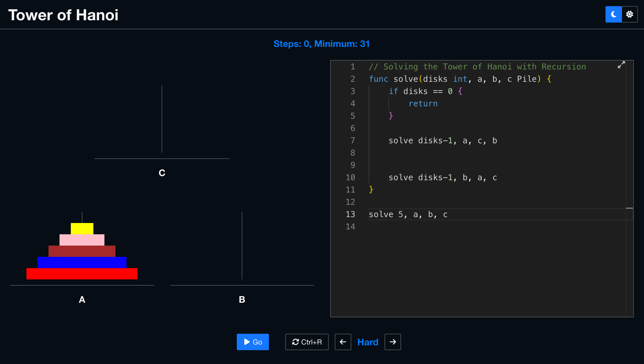
Task: Click line 13 solve 5 call
Action: pyautogui.click(x=408, y=214)
